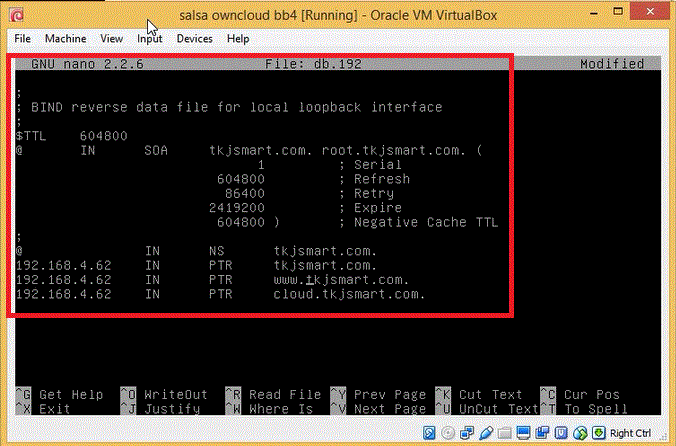Click the VirtualBox title bar app icon
The height and width of the screenshot is (446, 676).
[16, 16]
